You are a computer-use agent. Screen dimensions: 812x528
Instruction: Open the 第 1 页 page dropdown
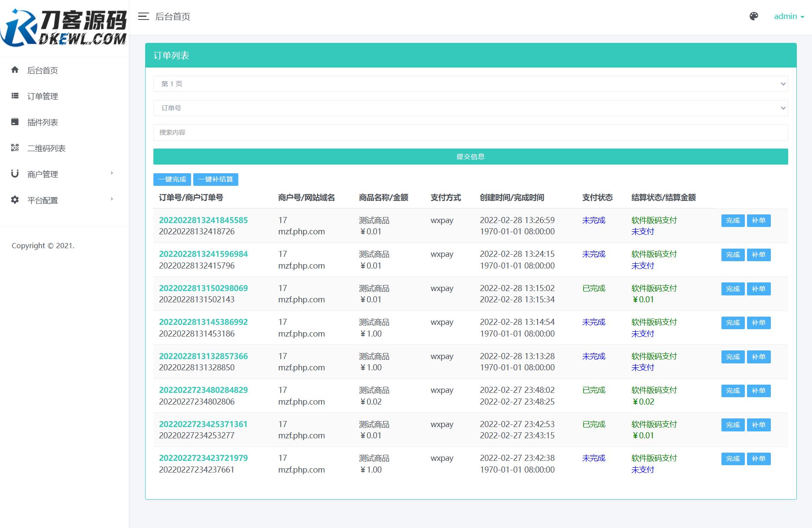[x=470, y=84]
